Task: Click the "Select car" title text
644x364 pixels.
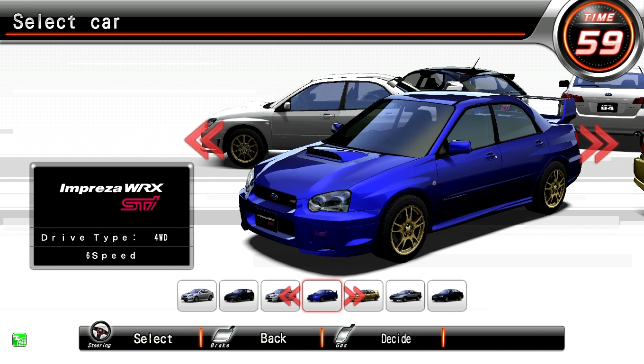Action: [66, 22]
